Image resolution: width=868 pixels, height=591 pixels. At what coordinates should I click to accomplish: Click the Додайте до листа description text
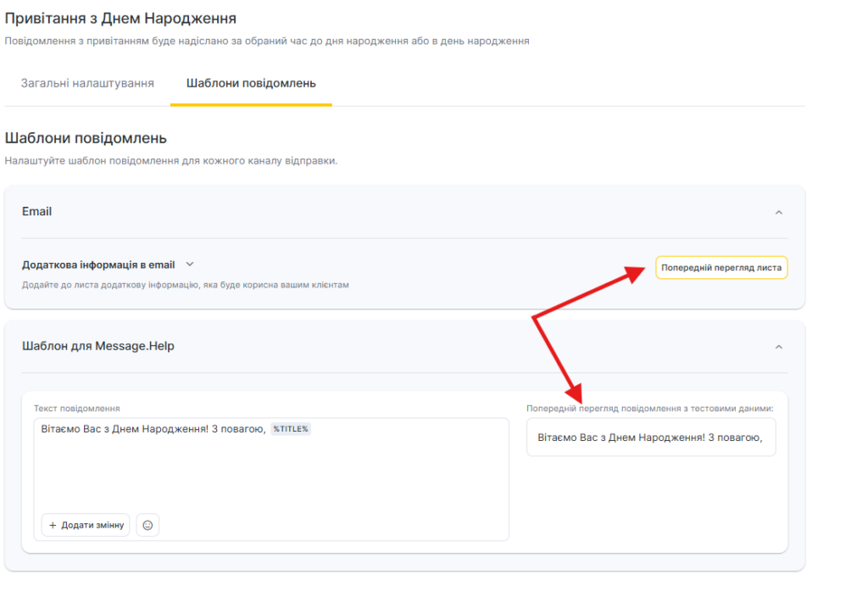(x=185, y=285)
